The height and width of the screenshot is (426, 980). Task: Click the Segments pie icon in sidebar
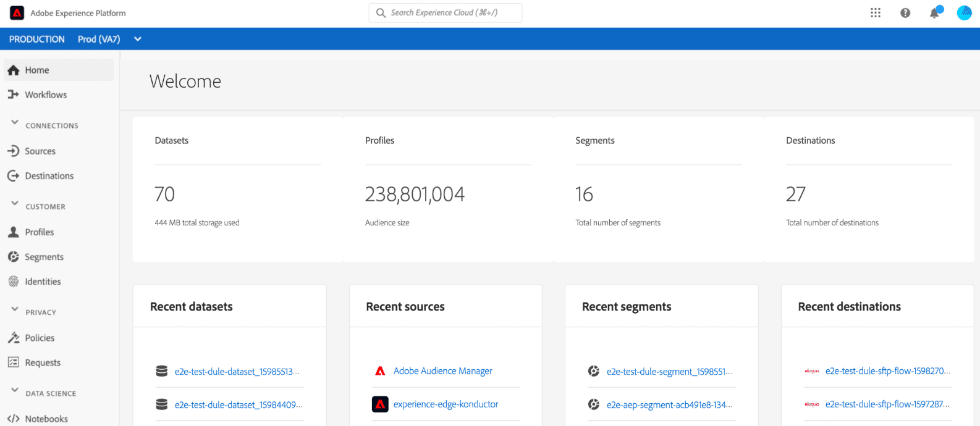[x=14, y=257]
